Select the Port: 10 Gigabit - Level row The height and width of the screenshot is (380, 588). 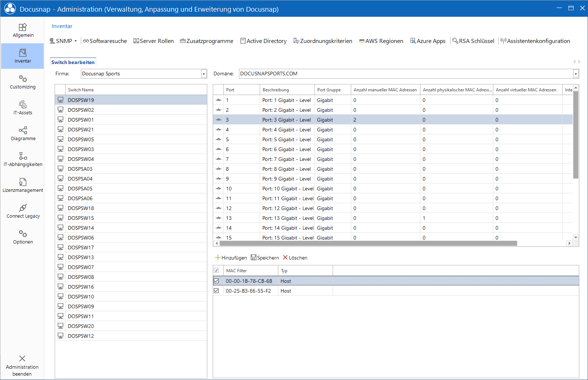[393, 188]
